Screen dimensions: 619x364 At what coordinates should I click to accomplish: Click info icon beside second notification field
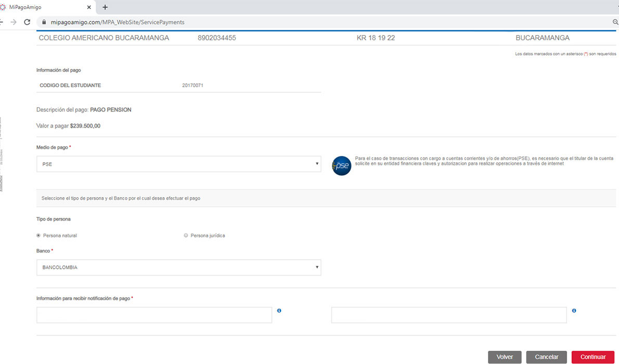pos(574,310)
